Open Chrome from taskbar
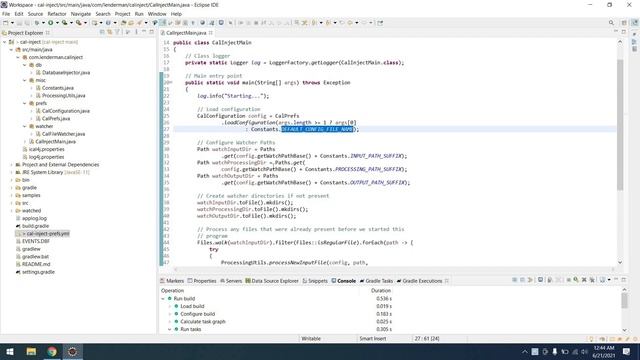The height and width of the screenshot is (360, 640). (x=52, y=351)
